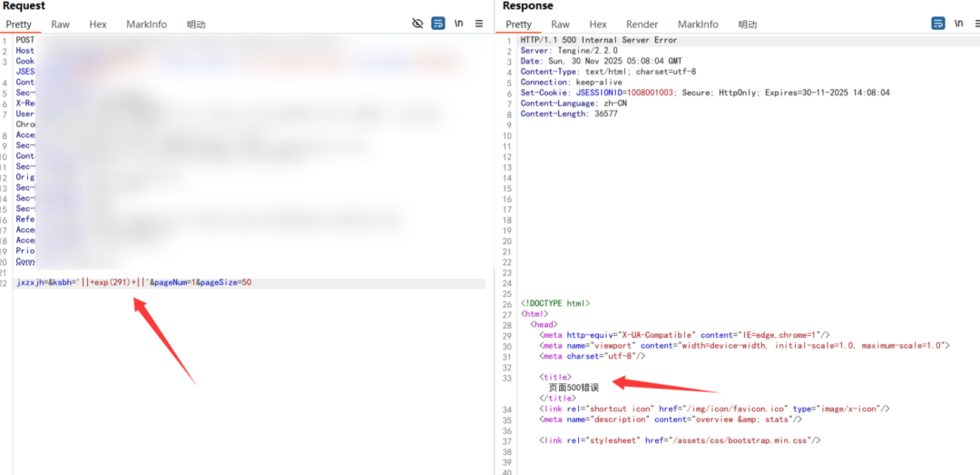Toggle \n non-printable chars in Response pane

[x=958, y=24]
